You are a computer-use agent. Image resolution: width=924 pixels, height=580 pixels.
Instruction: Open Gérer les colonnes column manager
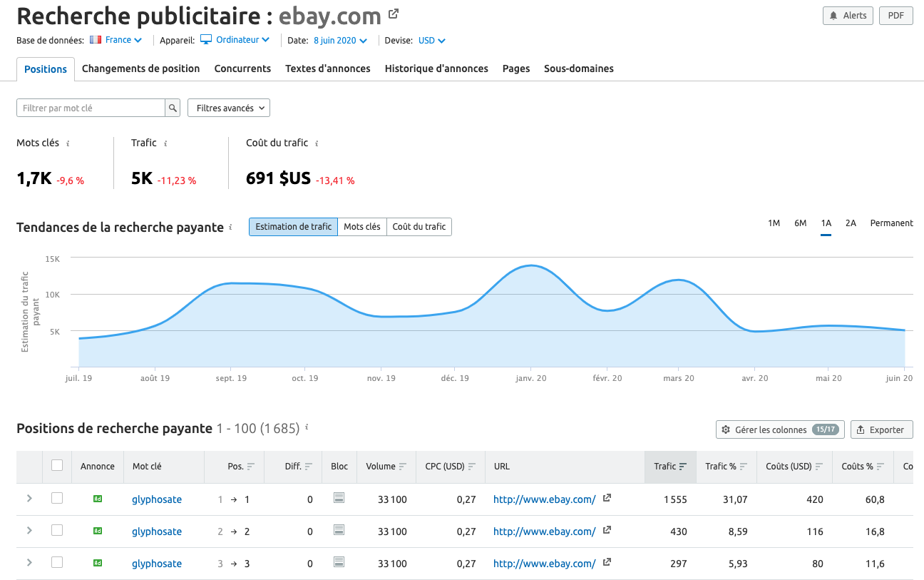[x=780, y=429]
